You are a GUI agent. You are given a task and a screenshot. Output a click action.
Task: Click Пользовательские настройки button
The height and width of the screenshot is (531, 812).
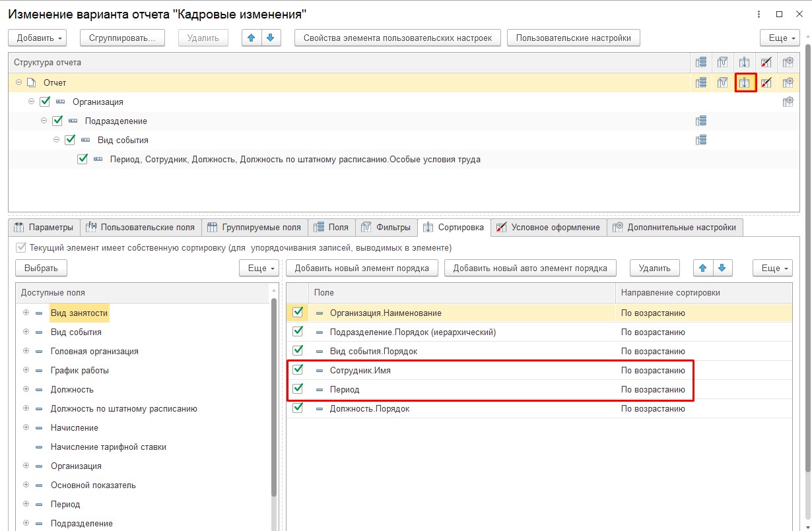click(574, 38)
